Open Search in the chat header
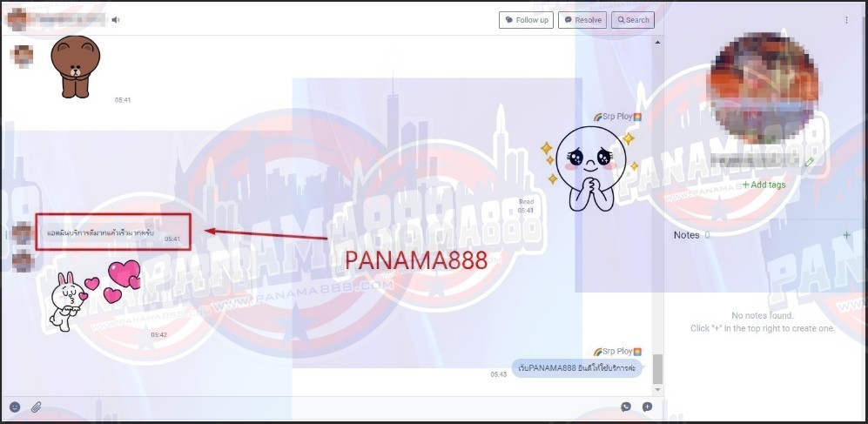Image resolution: width=868 pixels, height=424 pixels. [x=633, y=20]
